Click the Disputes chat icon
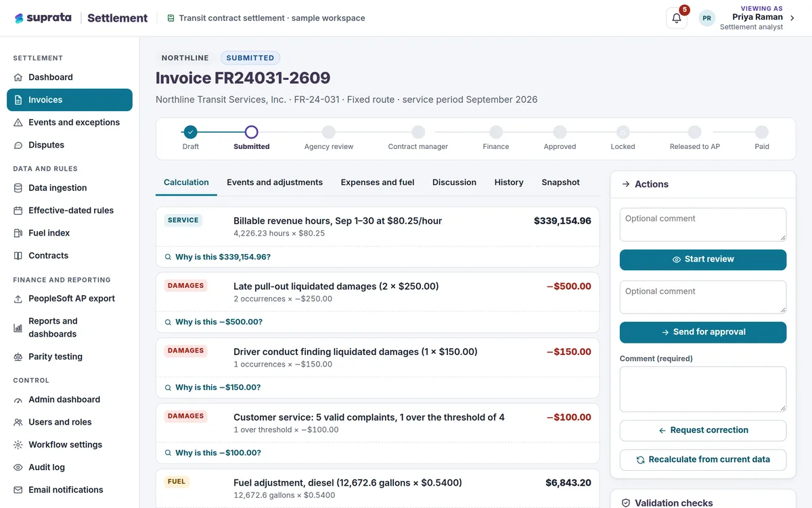812x508 pixels. [x=18, y=145]
